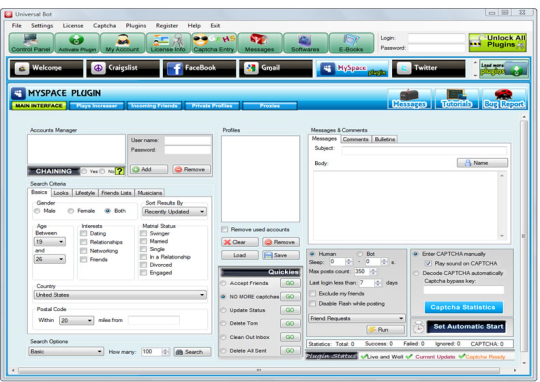Click the Load more plugins icon
The width and height of the screenshot is (540, 382).
click(x=504, y=69)
